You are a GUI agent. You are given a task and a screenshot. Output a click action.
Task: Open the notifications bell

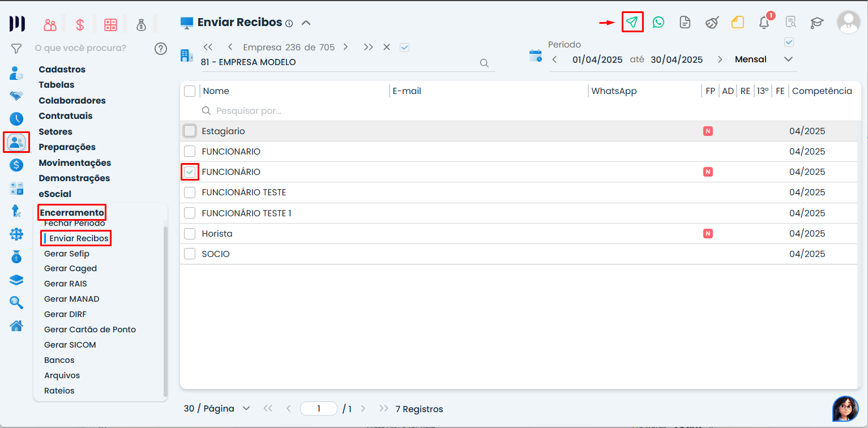coord(764,23)
